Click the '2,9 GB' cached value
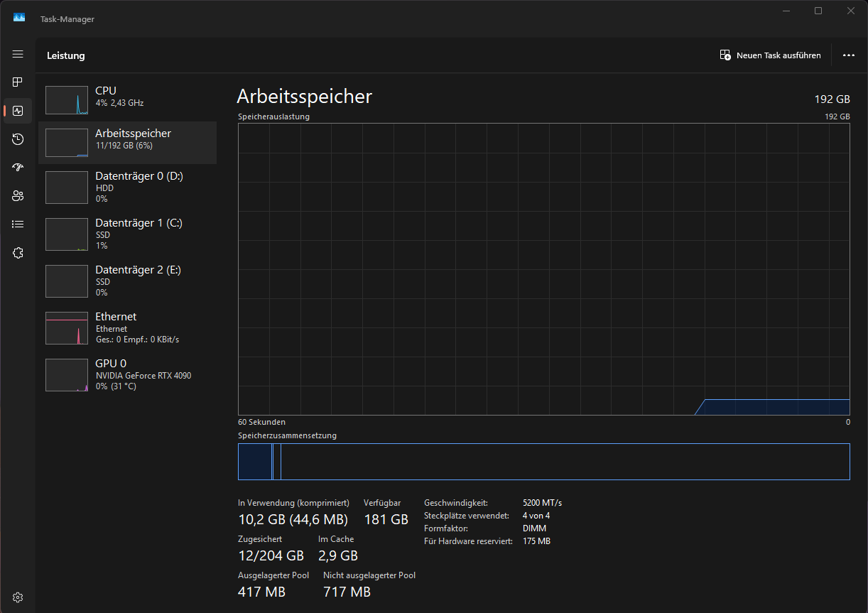The width and height of the screenshot is (868, 613). tap(338, 555)
